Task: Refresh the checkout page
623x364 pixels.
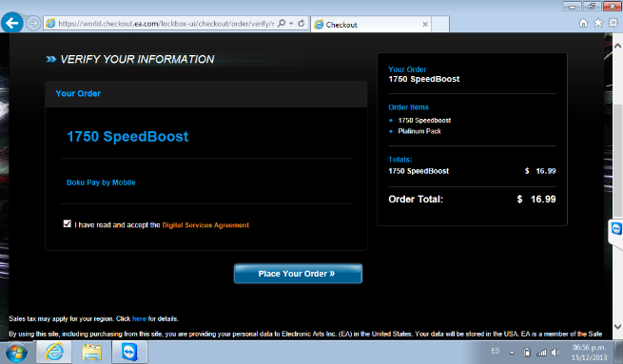Action: (x=302, y=24)
